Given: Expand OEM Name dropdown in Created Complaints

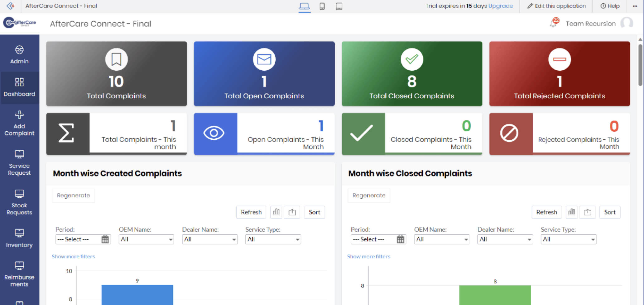Looking at the screenshot, I should click(x=146, y=239).
